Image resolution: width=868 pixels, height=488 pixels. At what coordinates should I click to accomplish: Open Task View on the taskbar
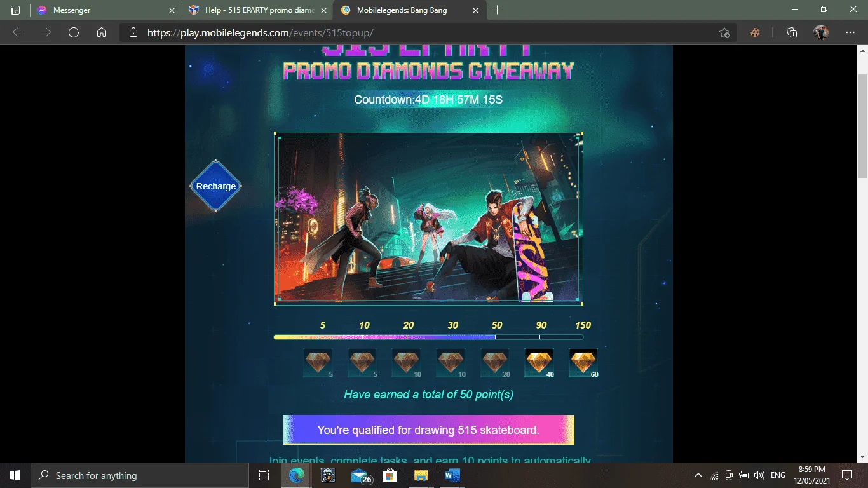(x=264, y=475)
